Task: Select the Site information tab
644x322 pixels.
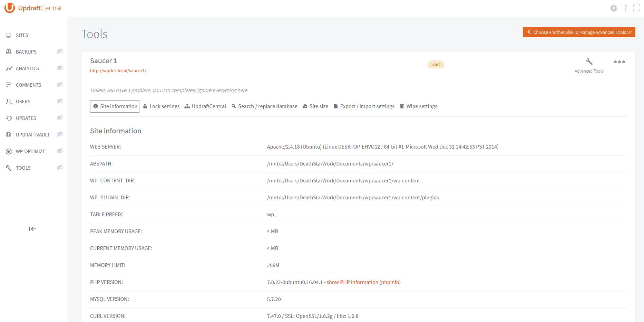Action: click(115, 106)
